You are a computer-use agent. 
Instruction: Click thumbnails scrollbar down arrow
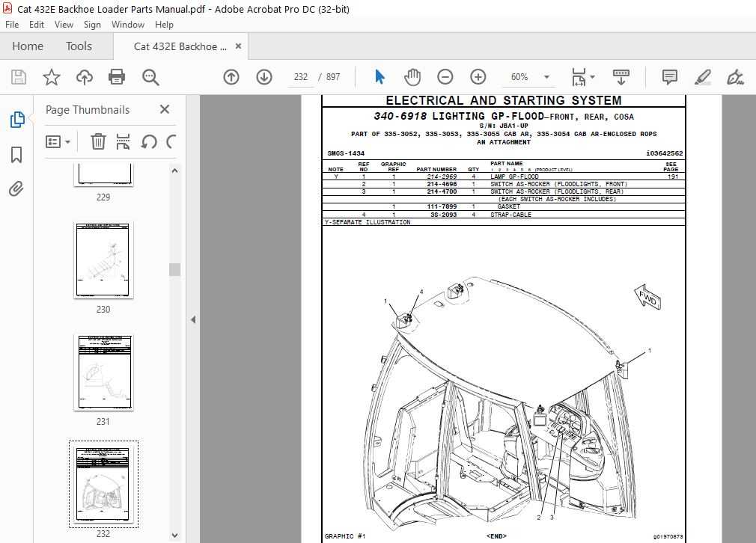[174, 535]
